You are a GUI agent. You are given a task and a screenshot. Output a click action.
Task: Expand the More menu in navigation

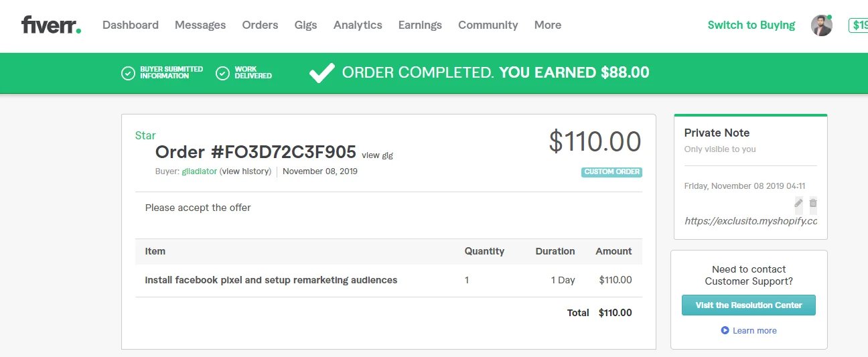tap(547, 25)
